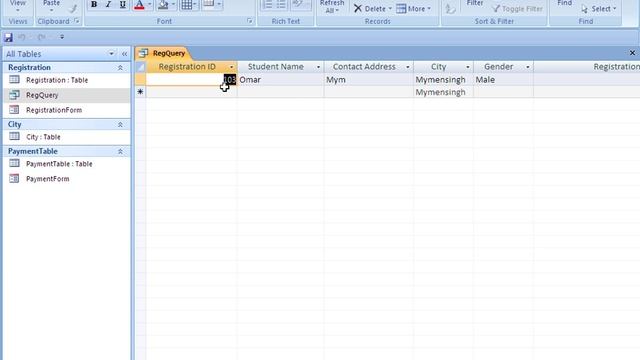Open the Select dropdown in Find group

598,9
